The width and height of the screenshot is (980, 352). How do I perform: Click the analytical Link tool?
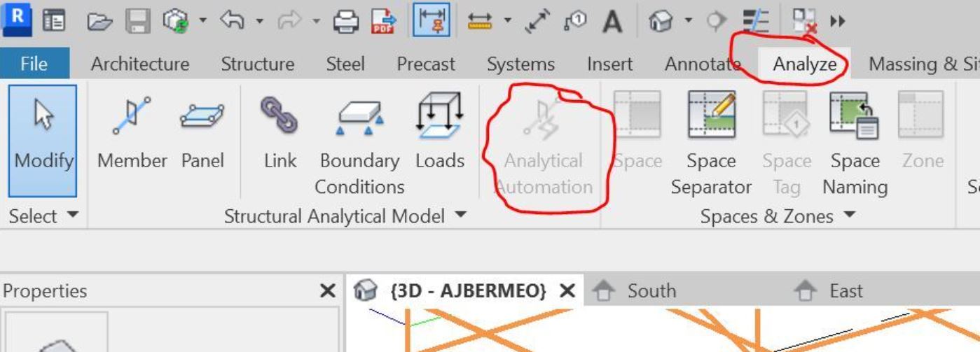tap(280, 133)
